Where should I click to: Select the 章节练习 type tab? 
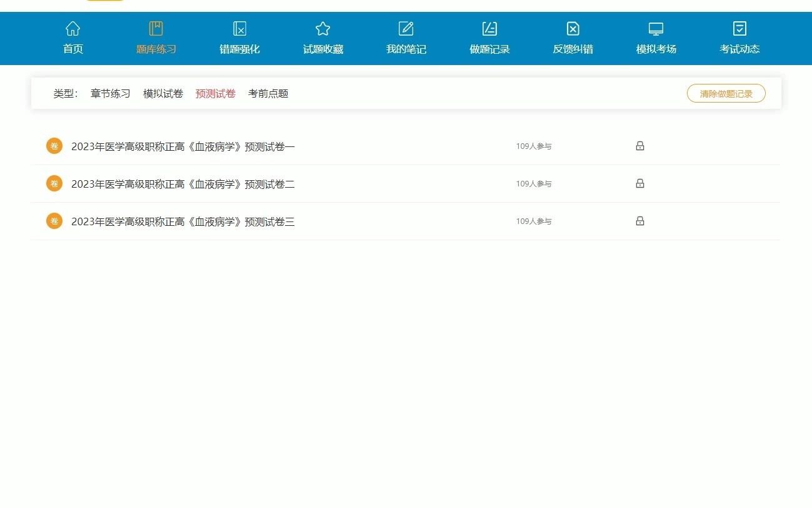pyautogui.click(x=111, y=94)
